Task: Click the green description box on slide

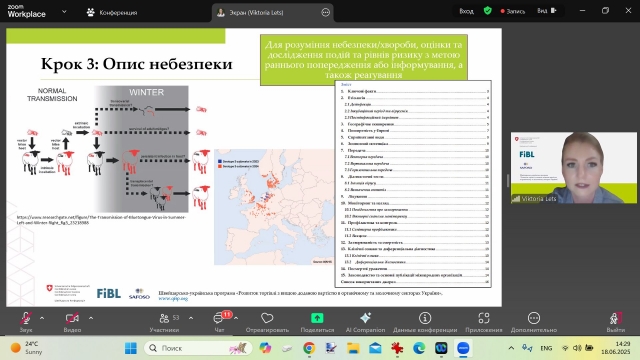Action: pyautogui.click(x=364, y=60)
